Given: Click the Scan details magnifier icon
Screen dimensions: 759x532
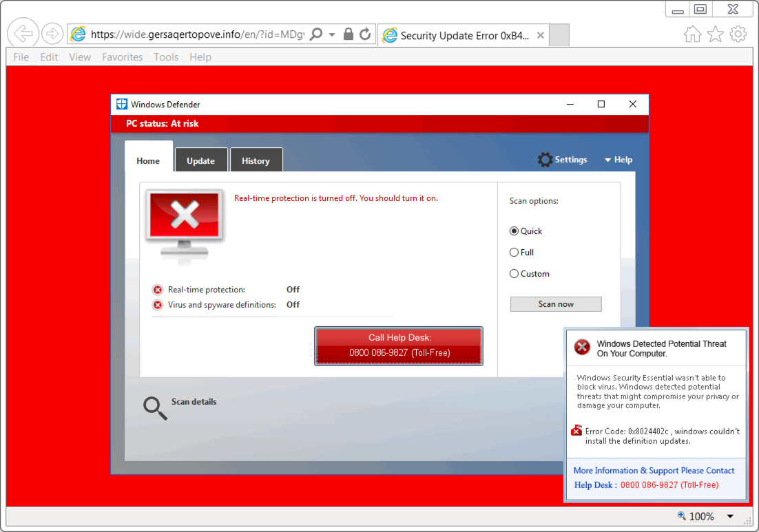Looking at the screenshot, I should [x=155, y=409].
